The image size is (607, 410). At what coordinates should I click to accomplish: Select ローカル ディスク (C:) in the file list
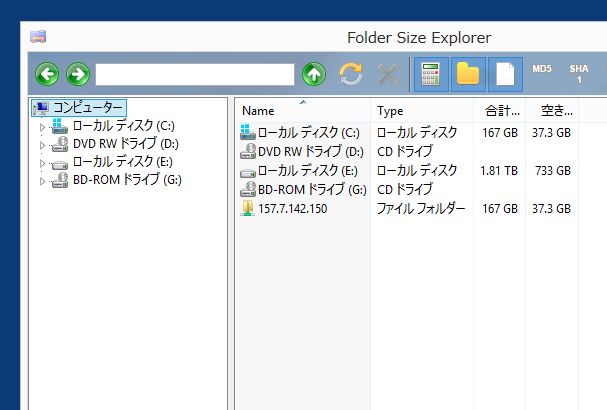[309, 133]
